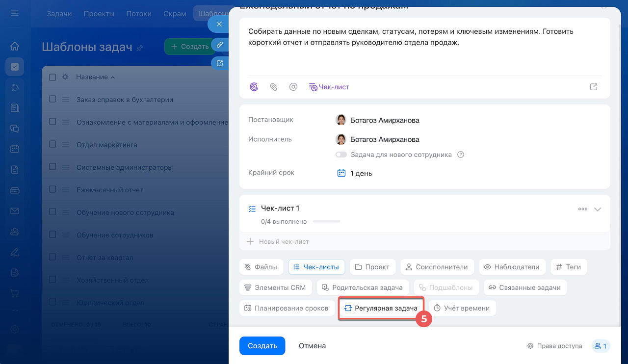Check the box for 'Отдел маркетинга' row
Screen dimensions: 628x364
click(x=52, y=145)
